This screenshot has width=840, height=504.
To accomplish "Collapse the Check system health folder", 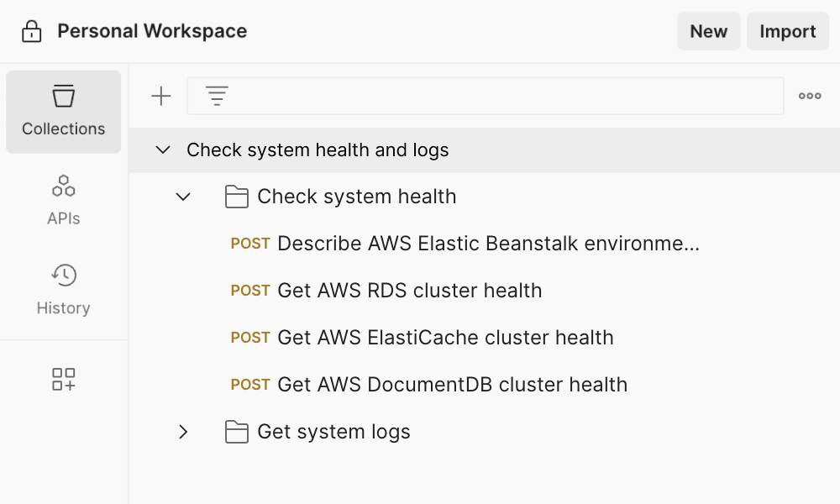I will click(x=182, y=196).
